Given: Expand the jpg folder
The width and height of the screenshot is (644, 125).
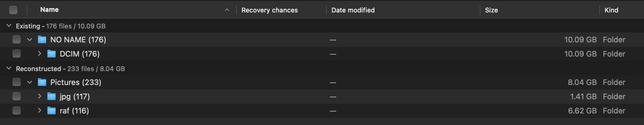Looking at the screenshot, I should (39, 96).
